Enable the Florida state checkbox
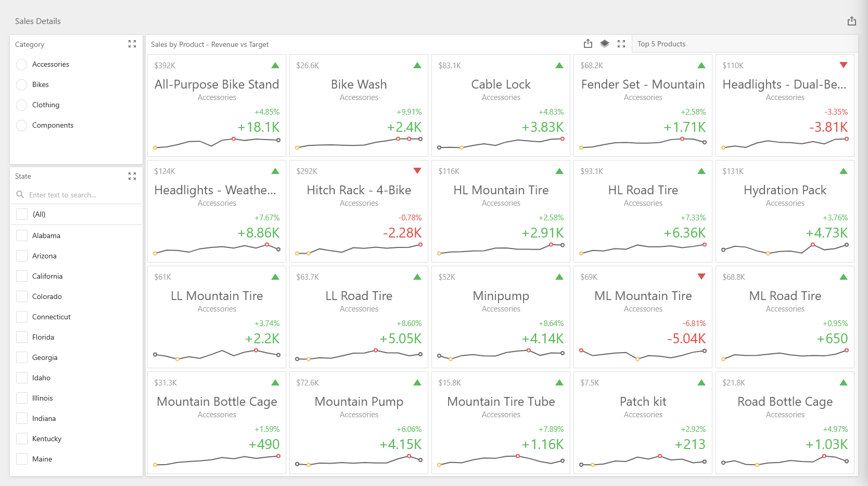The width and height of the screenshot is (868, 486). tap(22, 337)
